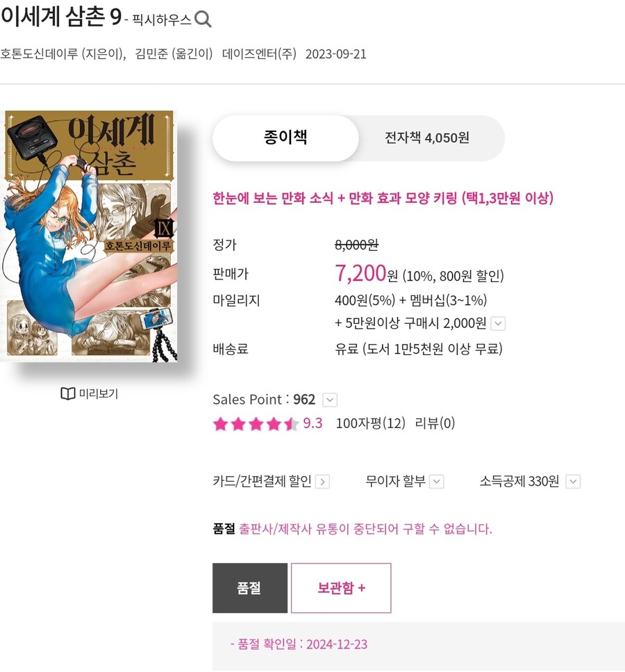Open the 리뷰(0) link
This screenshot has height=672, width=625.
click(435, 423)
